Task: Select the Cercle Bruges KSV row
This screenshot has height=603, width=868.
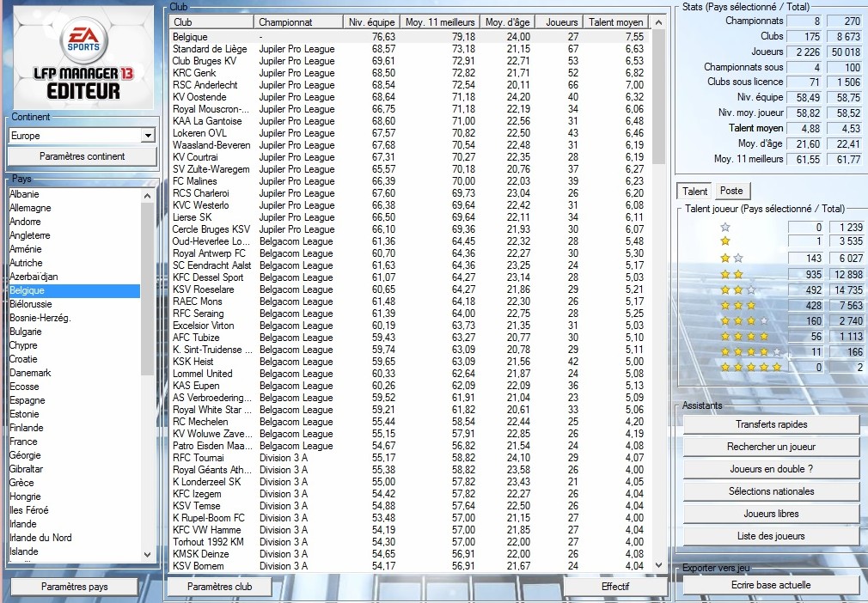Action: tap(410, 229)
